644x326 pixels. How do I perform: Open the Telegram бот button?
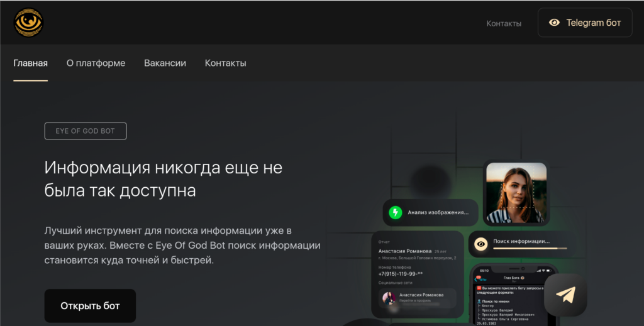pos(585,23)
